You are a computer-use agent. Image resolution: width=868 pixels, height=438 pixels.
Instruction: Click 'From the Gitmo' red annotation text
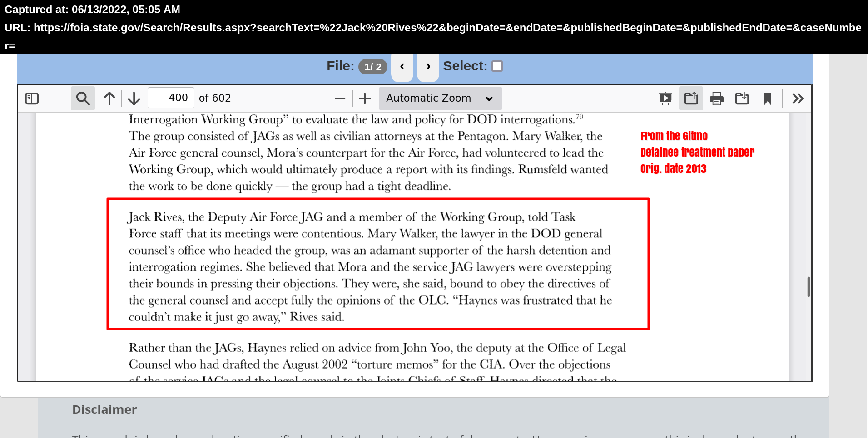(674, 136)
